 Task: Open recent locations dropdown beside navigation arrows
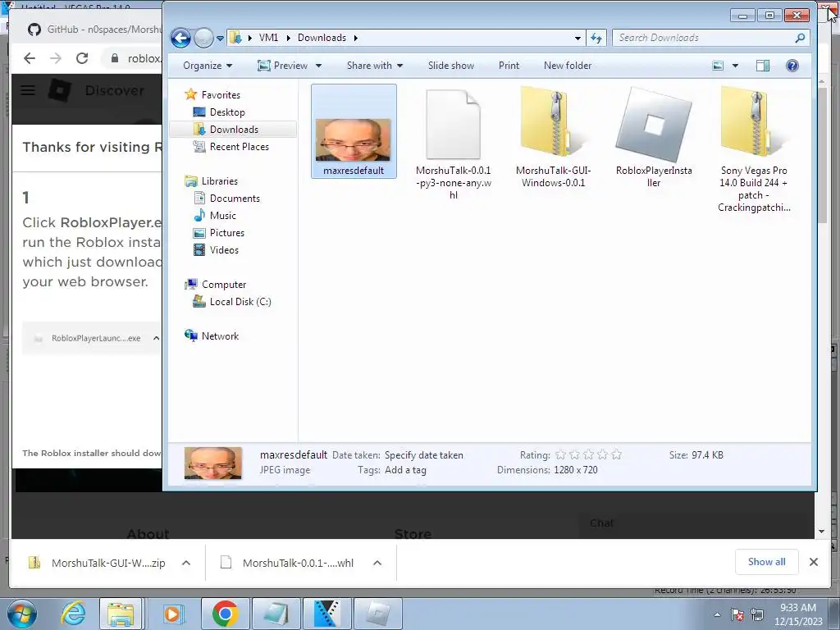[220, 38]
